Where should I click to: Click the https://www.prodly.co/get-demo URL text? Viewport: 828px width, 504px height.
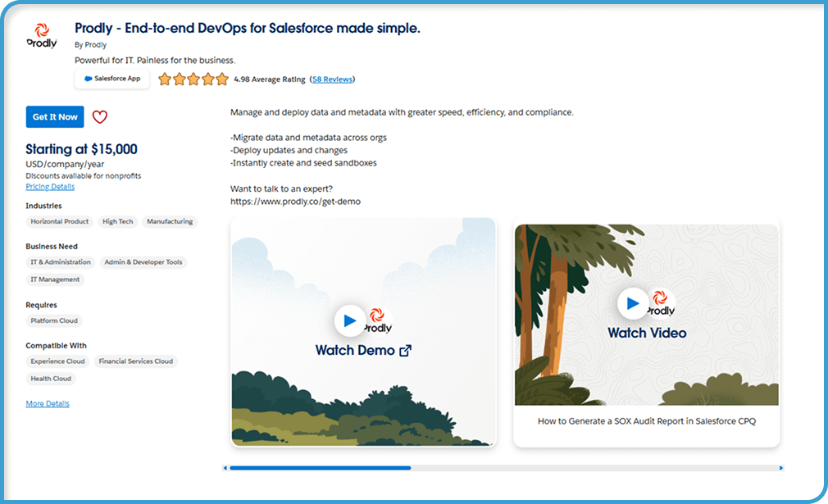(x=295, y=202)
